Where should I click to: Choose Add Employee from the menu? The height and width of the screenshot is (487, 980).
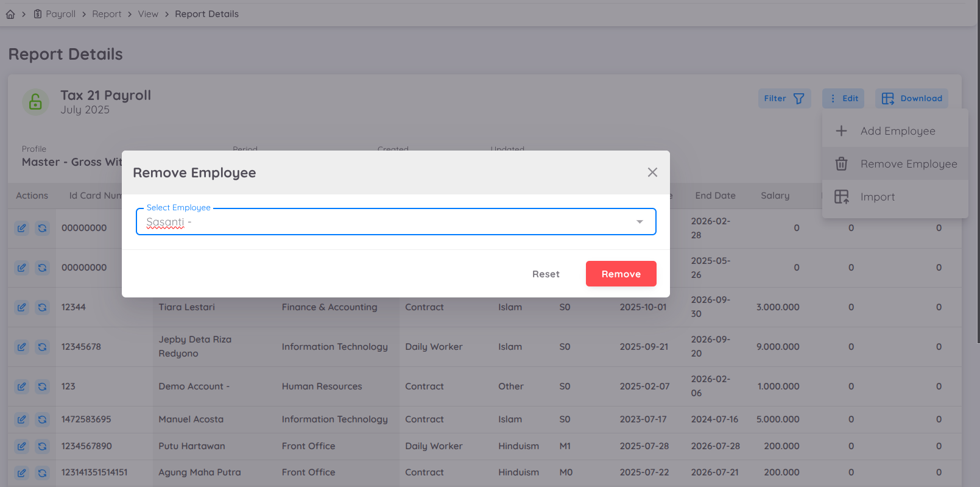[x=897, y=131]
